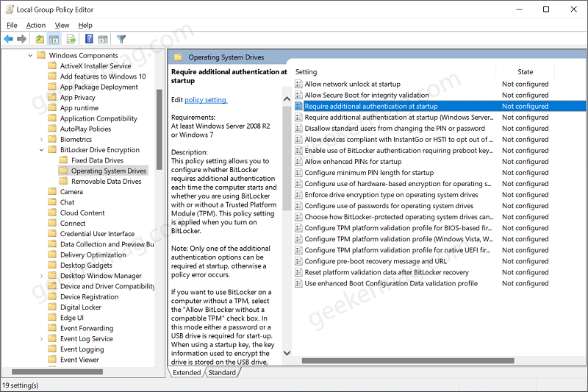Switch to the Extended tab

(x=187, y=372)
